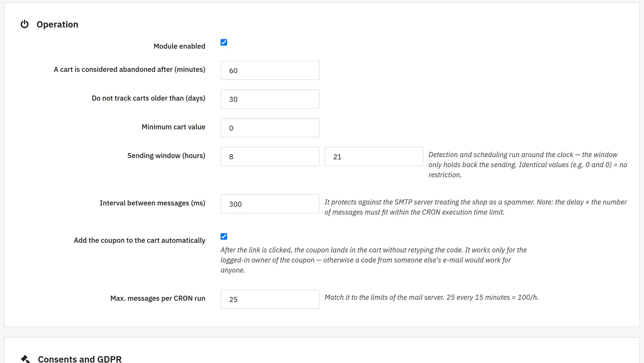Click the Operation section heading

tap(57, 25)
